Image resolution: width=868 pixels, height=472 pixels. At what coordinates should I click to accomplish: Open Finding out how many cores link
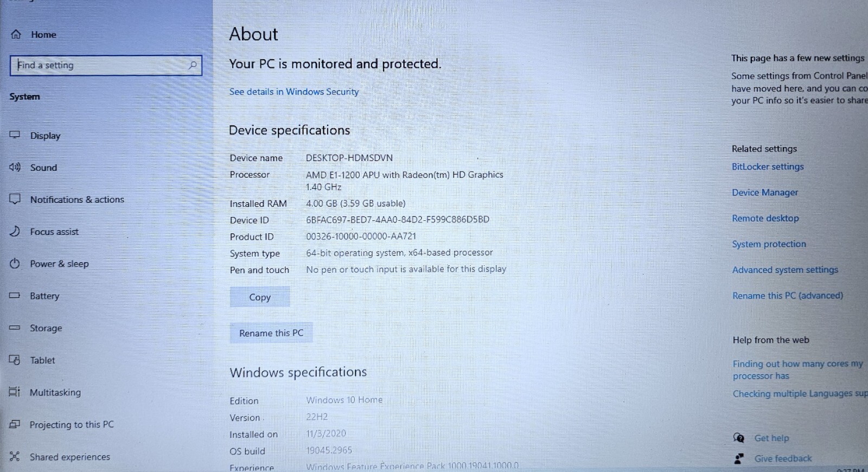click(x=798, y=369)
